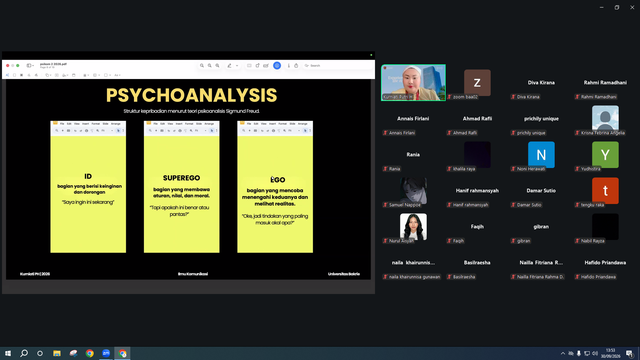Click the brown Z avatar of zoom baa02
640x360 pixels.
pos(477,82)
